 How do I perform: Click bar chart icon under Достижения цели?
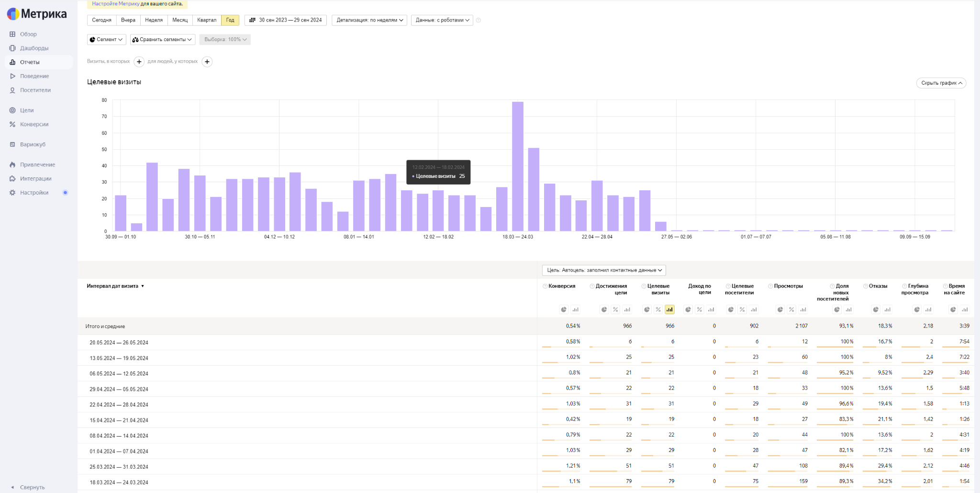(627, 310)
